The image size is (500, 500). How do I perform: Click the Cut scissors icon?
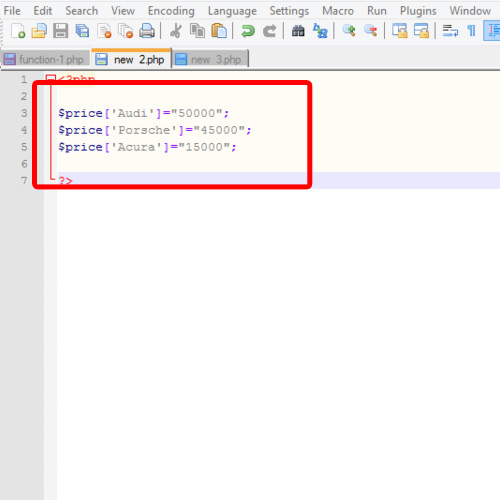(x=176, y=31)
